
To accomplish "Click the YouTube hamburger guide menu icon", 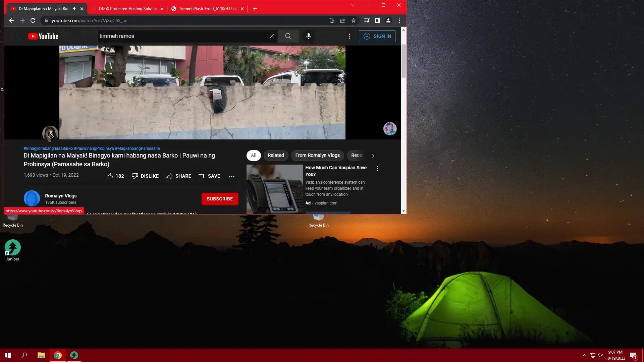I will 16,36.
